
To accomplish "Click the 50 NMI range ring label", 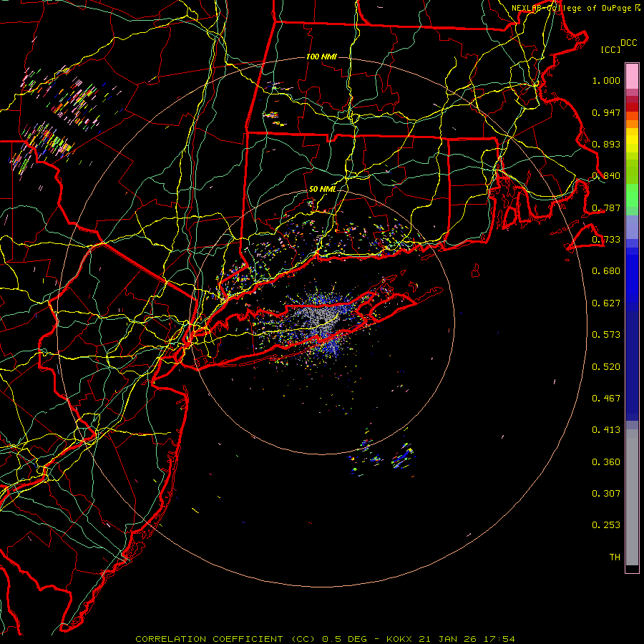I will (x=323, y=190).
